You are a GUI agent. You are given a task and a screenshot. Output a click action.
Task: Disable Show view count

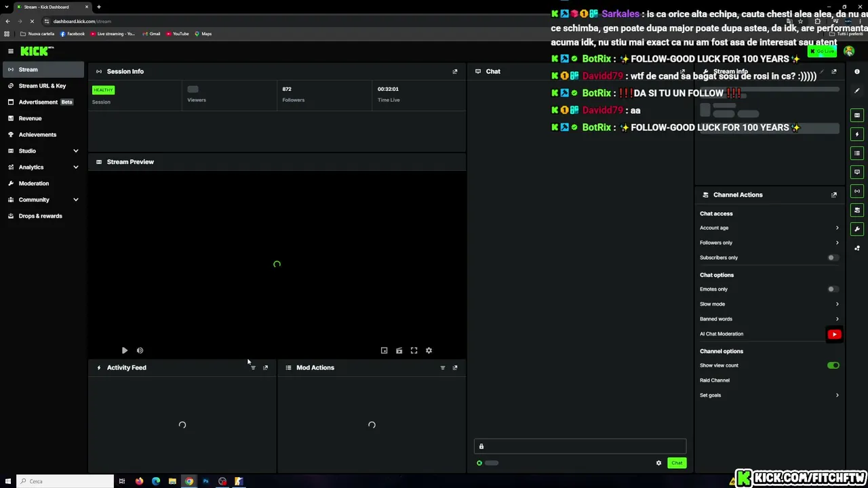point(833,365)
